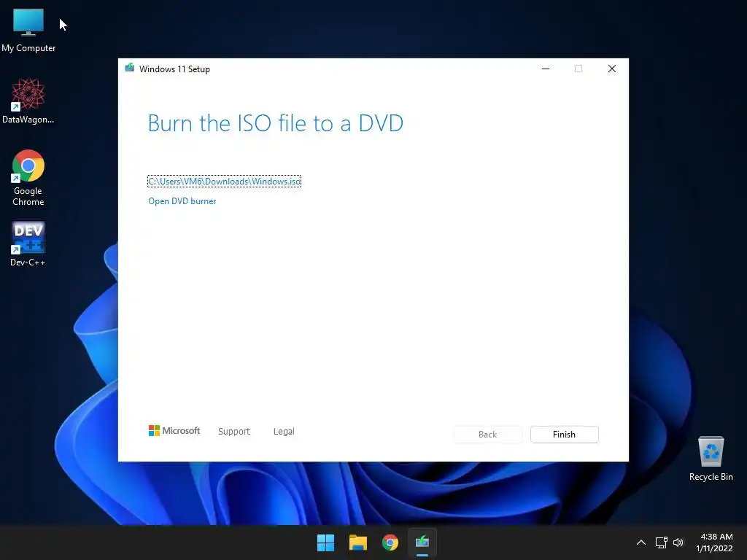Select the Recycle Bin icon
747x560 pixels.
coord(711,459)
